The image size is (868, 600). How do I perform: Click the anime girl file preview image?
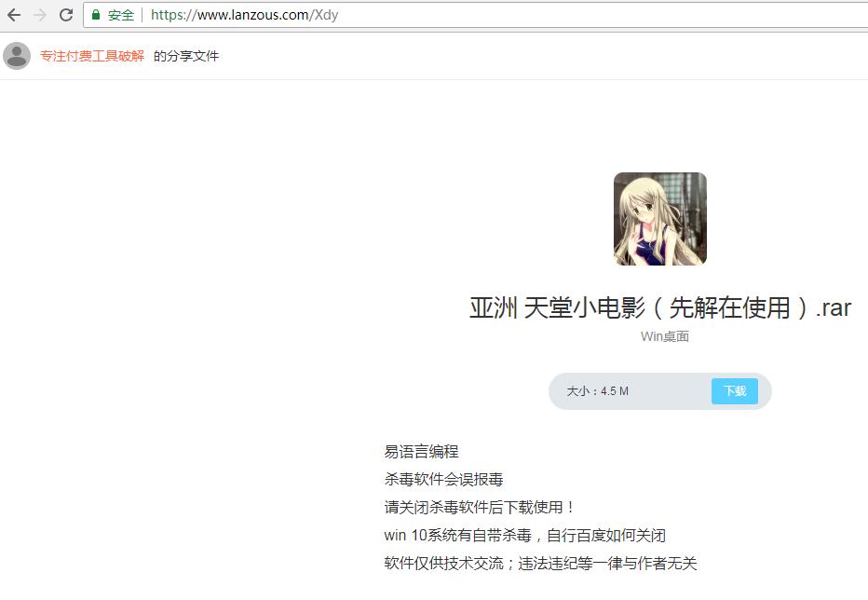click(659, 218)
